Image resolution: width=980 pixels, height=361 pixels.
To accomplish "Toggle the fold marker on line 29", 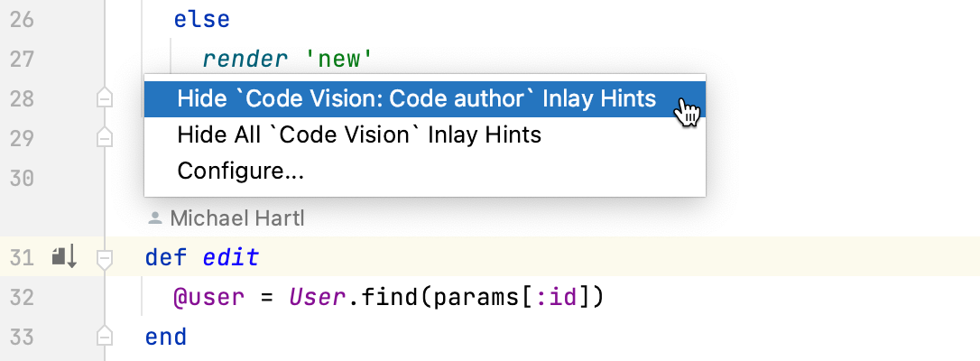I will point(105,137).
